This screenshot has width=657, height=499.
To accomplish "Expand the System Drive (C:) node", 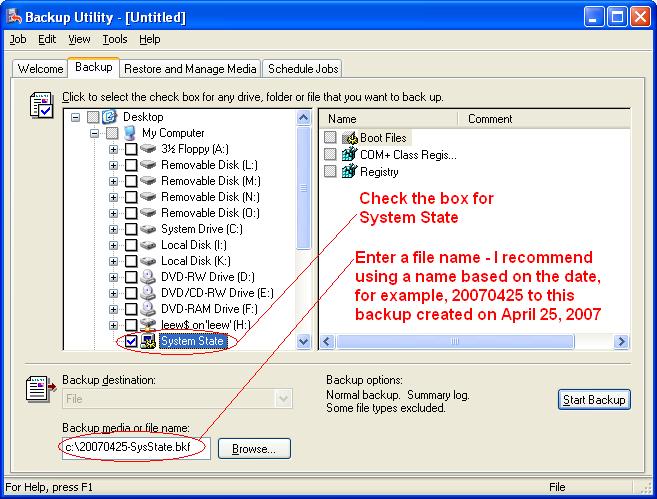I will tap(114, 229).
